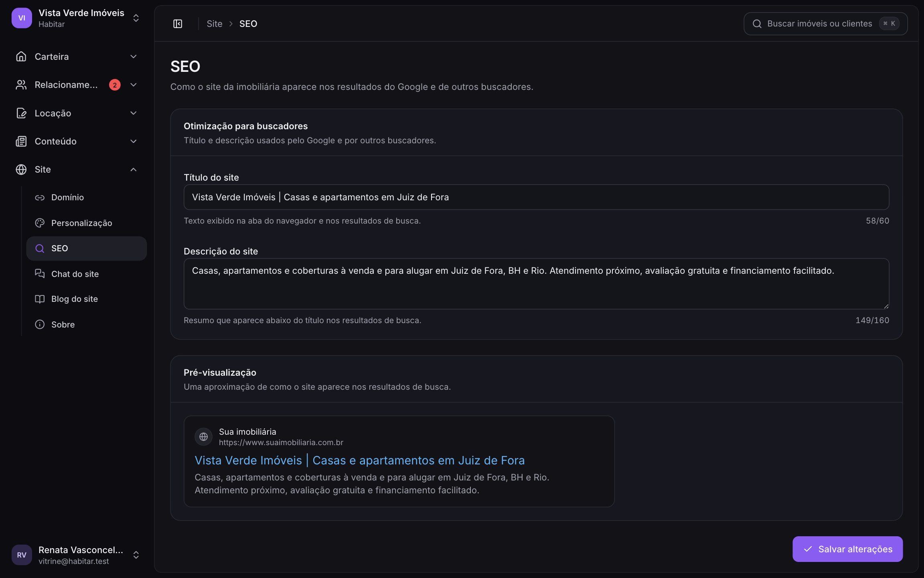Click the VI workspace avatar
Viewport: 924px width, 578px height.
(x=22, y=18)
